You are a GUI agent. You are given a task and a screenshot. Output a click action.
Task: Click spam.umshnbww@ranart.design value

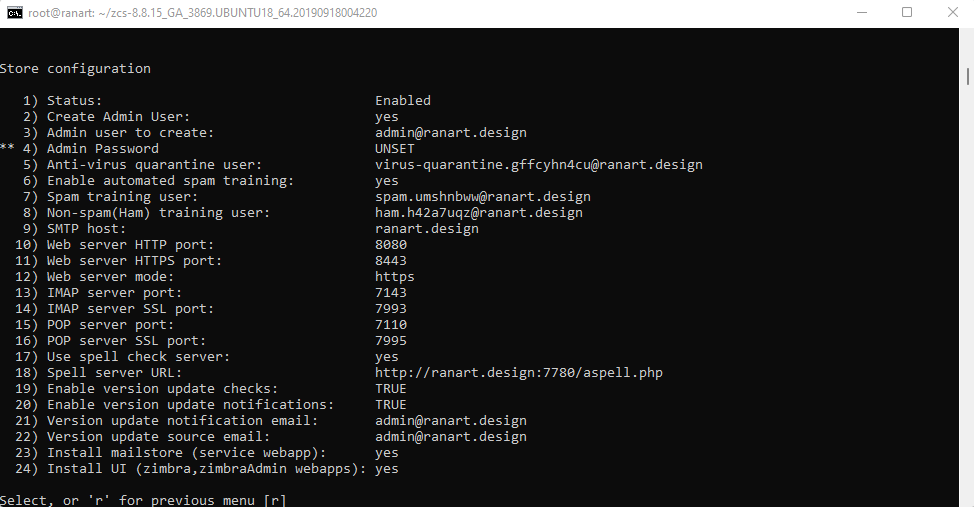pyautogui.click(x=483, y=197)
